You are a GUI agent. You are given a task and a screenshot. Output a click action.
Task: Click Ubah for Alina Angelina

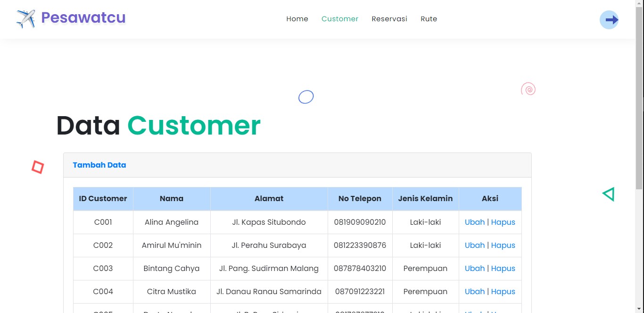click(x=474, y=222)
